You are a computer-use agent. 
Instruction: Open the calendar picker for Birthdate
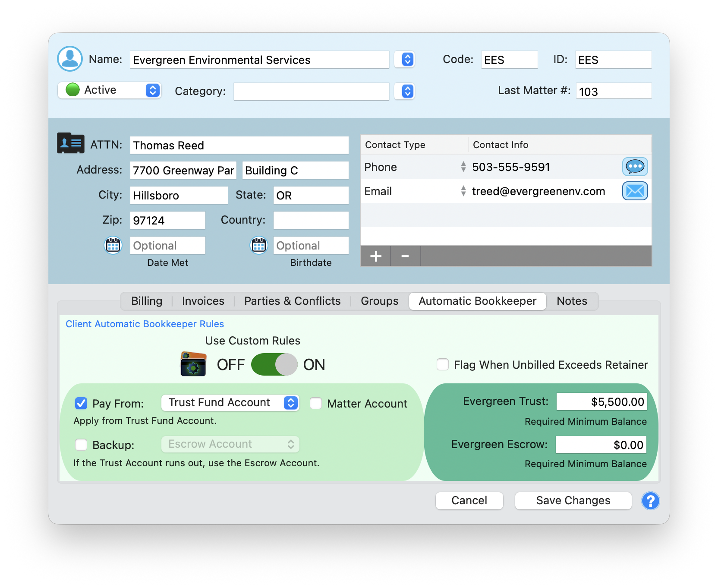point(258,245)
